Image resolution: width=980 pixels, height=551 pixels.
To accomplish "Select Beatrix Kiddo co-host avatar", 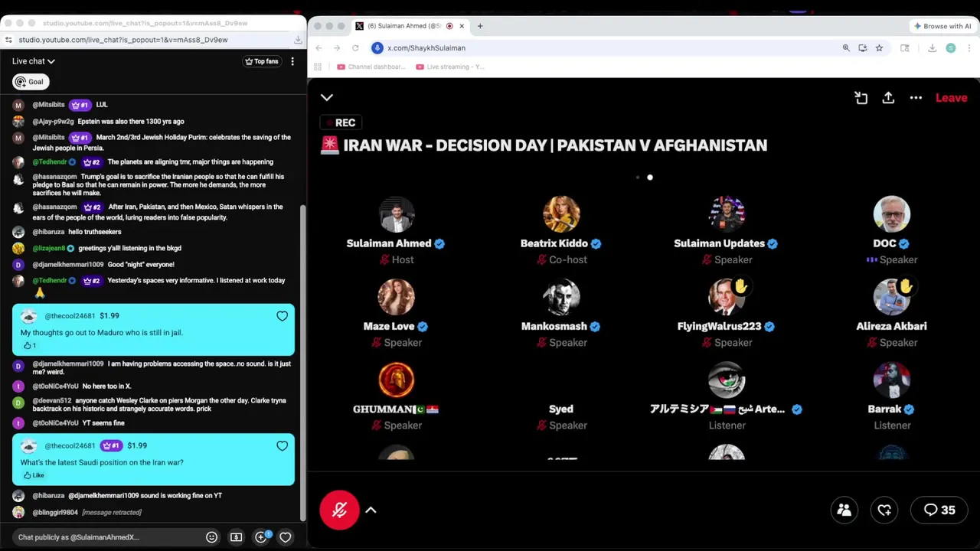I will click(x=561, y=214).
